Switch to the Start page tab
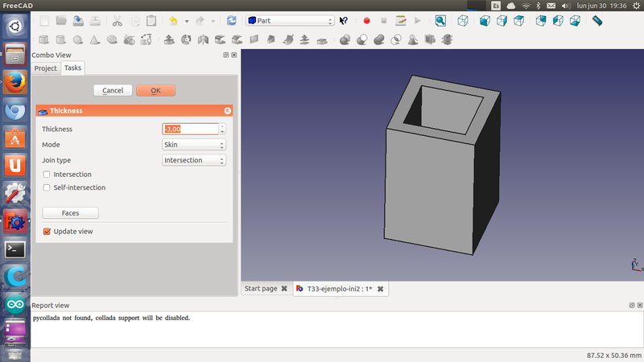This screenshot has height=362, width=644. click(261, 289)
